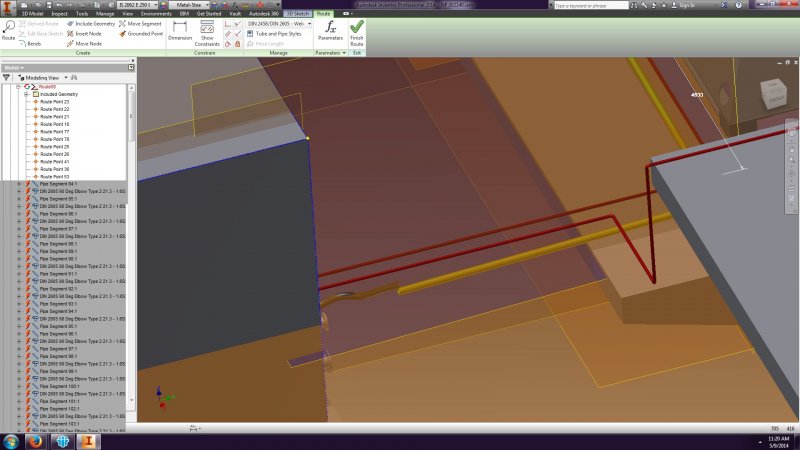The width and height of the screenshot is (800, 450).
Task: Click the Parameters fx icon
Action: [x=329, y=30]
